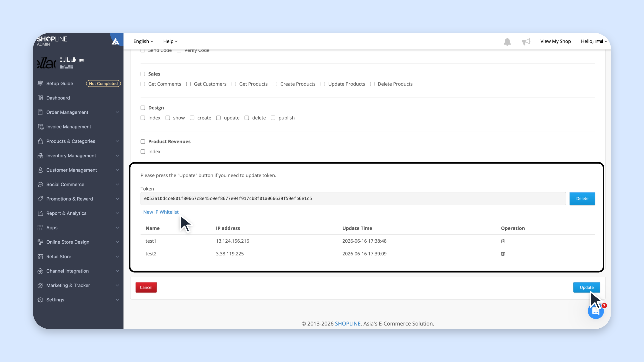Click the Promotions & Reward tag icon
The height and width of the screenshot is (362, 644).
[40, 199]
